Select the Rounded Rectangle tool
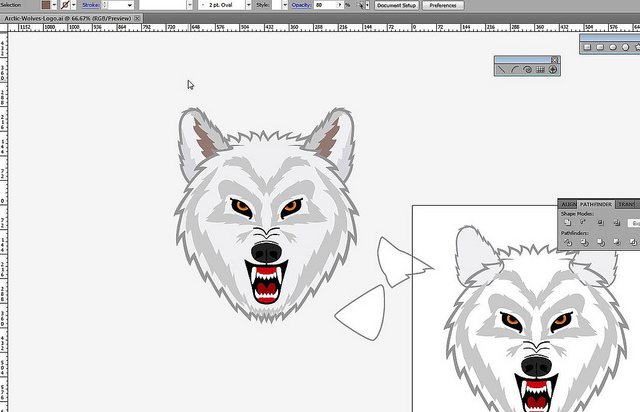This screenshot has width=640, height=412. pos(600,47)
